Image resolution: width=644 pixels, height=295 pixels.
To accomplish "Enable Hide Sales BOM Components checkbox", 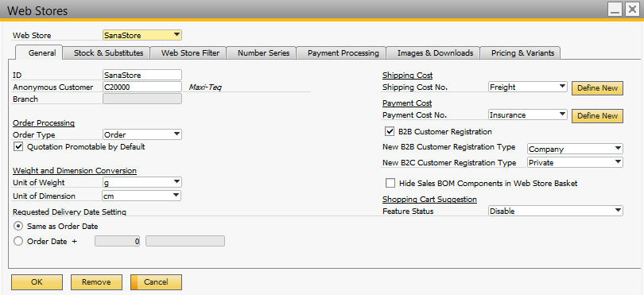I will point(390,183).
